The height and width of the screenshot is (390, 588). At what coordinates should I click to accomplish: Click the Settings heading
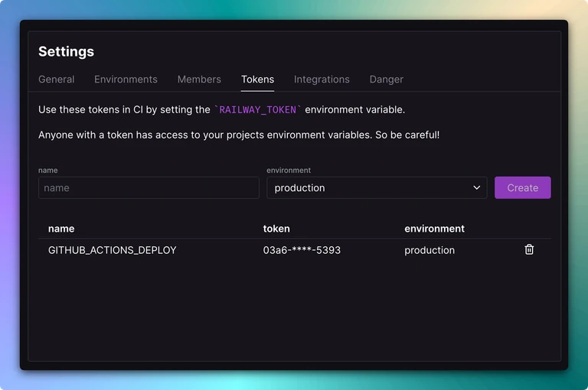click(66, 51)
